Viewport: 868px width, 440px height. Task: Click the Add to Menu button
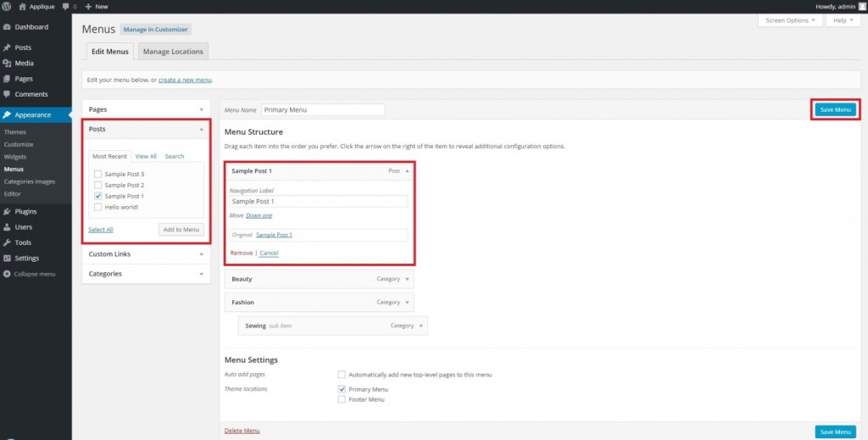181,229
